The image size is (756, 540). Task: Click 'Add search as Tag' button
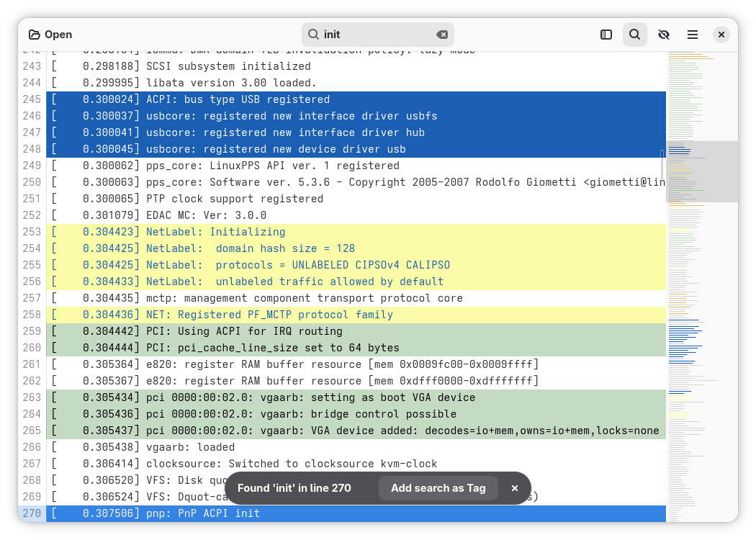pyautogui.click(x=438, y=488)
